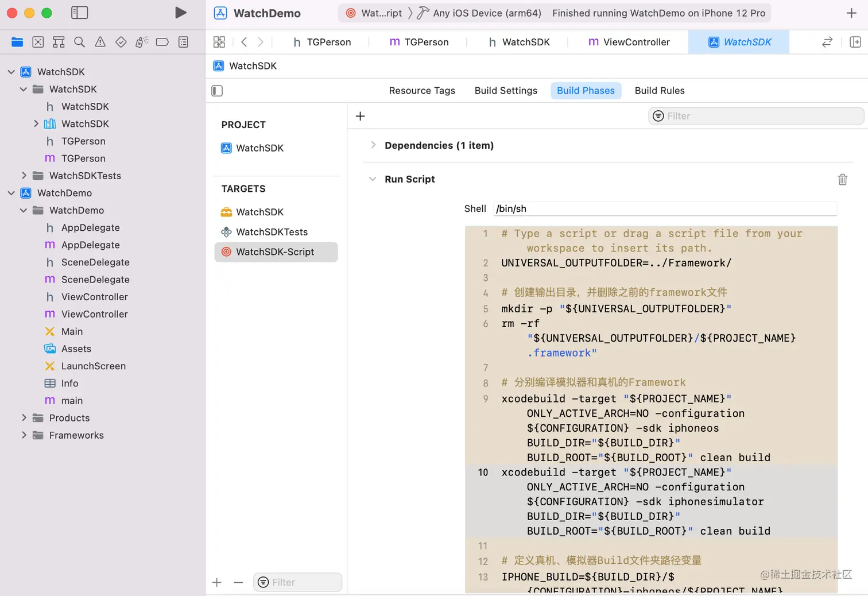Collapse the WatchDemo group folder
This screenshot has width=868, height=596.
pyautogui.click(x=24, y=210)
